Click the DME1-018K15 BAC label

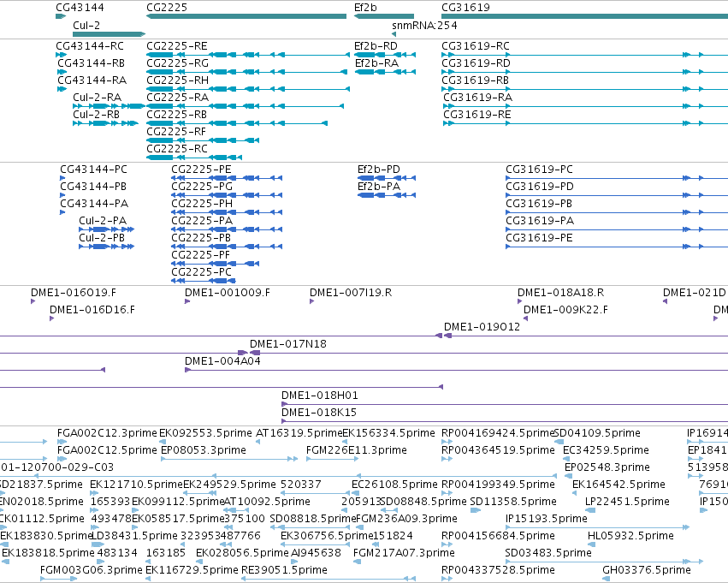tap(319, 413)
